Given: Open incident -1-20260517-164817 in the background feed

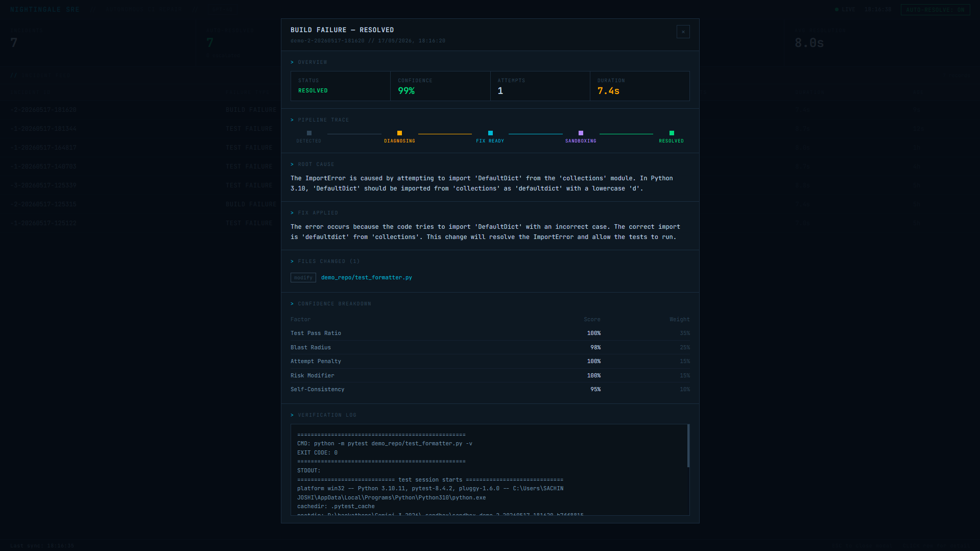Looking at the screenshot, I should (x=43, y=148).
